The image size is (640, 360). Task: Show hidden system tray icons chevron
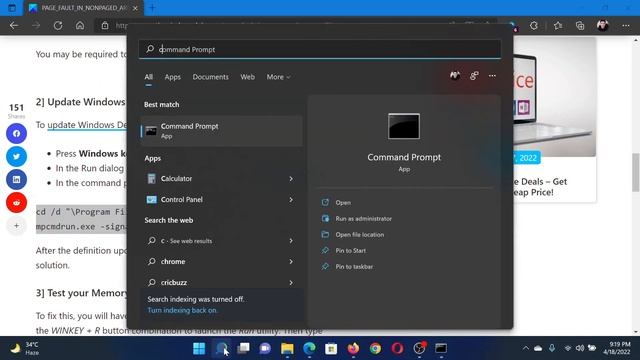(x=526, y=348)
